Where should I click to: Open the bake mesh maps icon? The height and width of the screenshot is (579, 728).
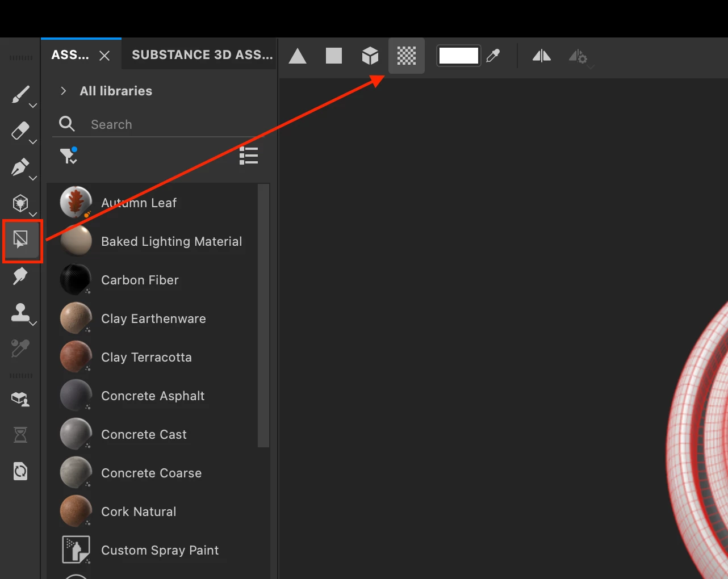point(20,399)
